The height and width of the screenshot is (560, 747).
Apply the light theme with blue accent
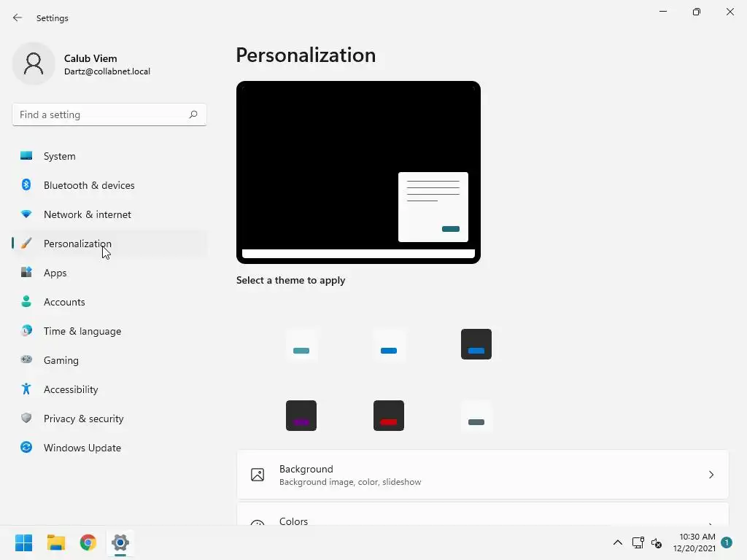click(x=389, y=344)
